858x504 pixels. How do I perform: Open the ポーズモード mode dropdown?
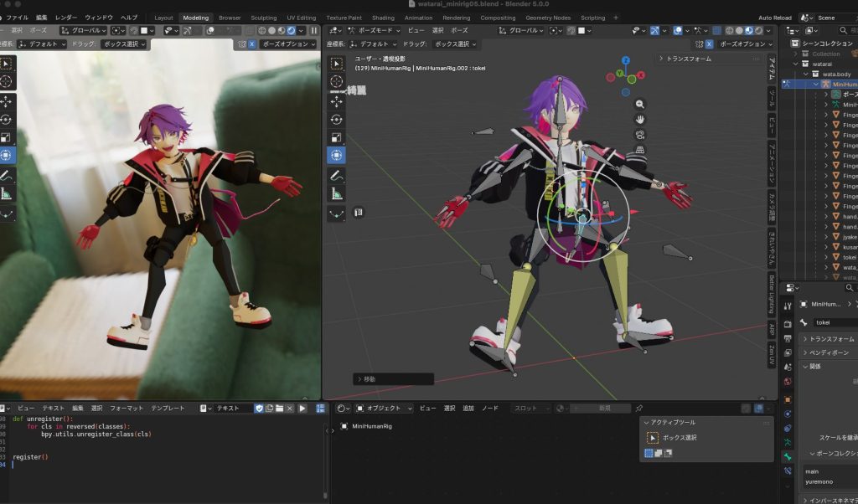point(375,30)
